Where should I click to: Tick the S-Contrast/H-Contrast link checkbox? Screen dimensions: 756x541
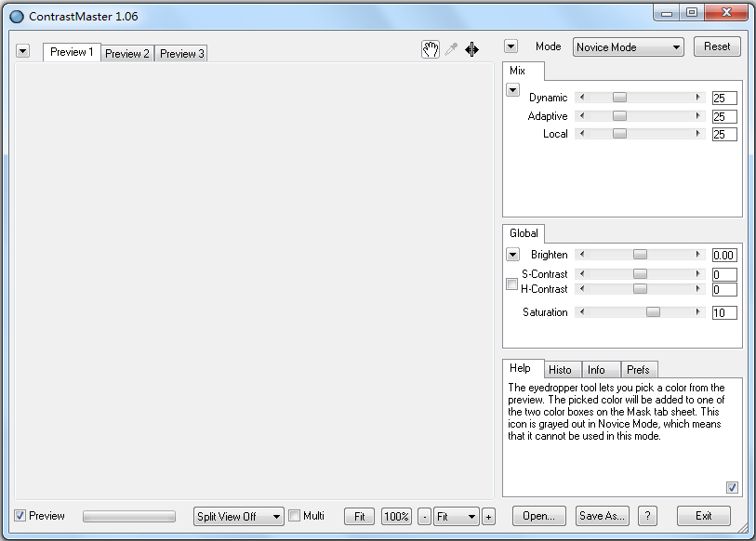[511, 284]
